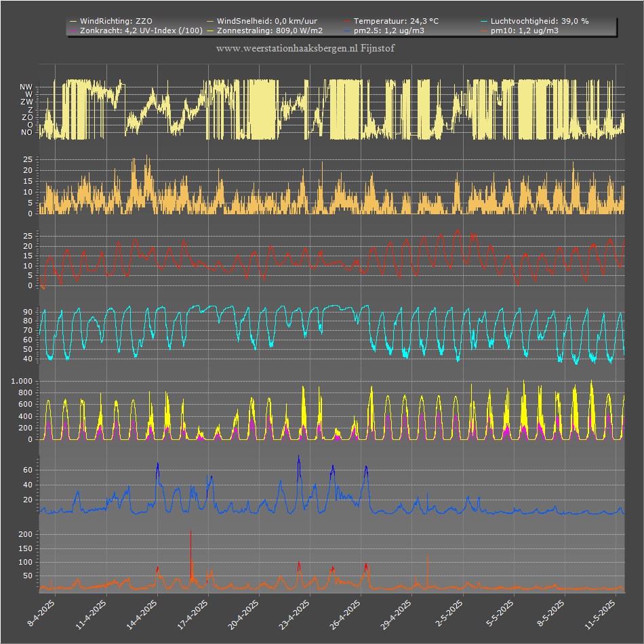Screen dimensions: 644x644
Task: Click the NW wind direction axis label
Action: coord(26,87)
